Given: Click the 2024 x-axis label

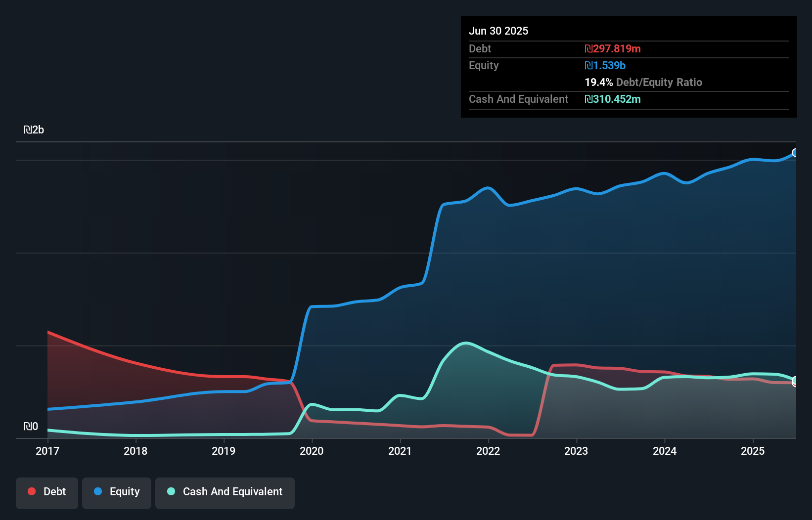Looking at the screenshot, I should 665,451.
